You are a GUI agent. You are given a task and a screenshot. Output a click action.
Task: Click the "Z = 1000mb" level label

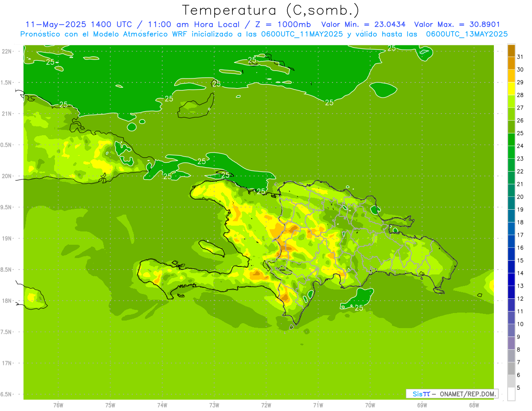click(283, 24)
